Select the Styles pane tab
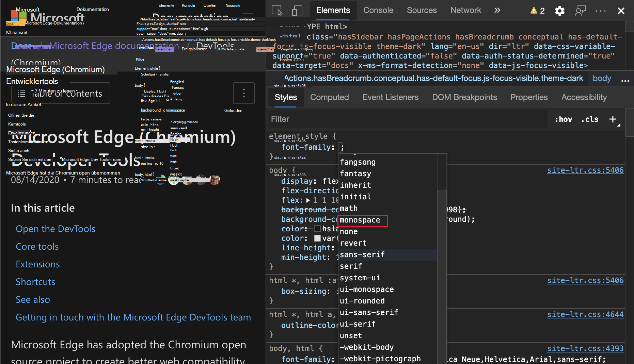Image resolution: width=634 pixels, height=364 pixels. [286, 97]
